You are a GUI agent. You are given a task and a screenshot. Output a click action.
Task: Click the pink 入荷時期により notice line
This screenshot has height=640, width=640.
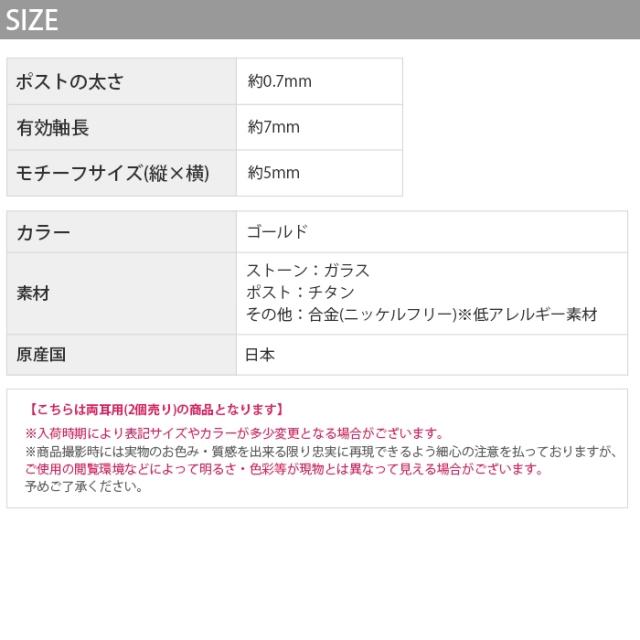tap(234, 433)
